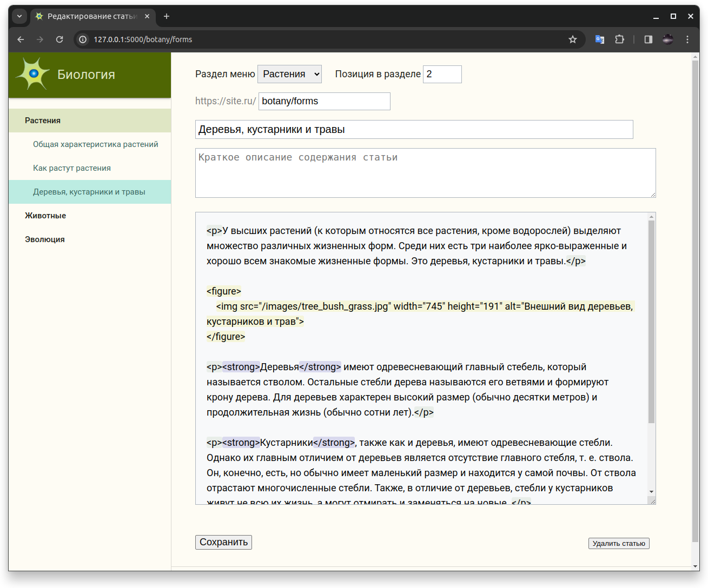Open Раздел меню dropdown showing Растения
708x588 pixels.
point(289,74)
